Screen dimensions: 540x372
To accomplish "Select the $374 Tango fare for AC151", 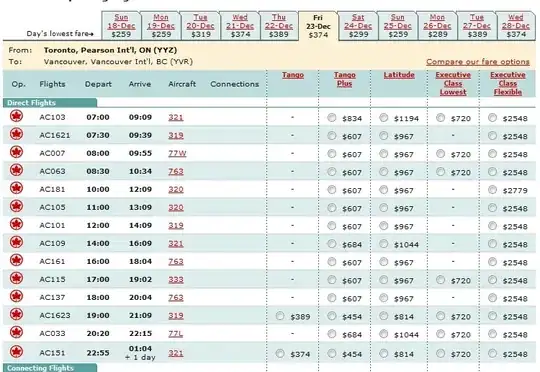I will coord(280,353).
